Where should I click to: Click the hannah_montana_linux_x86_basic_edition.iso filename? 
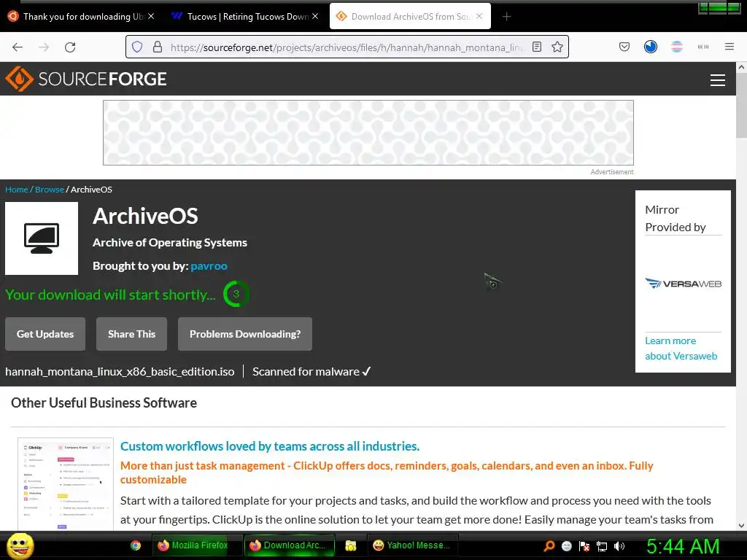point(120,371)
